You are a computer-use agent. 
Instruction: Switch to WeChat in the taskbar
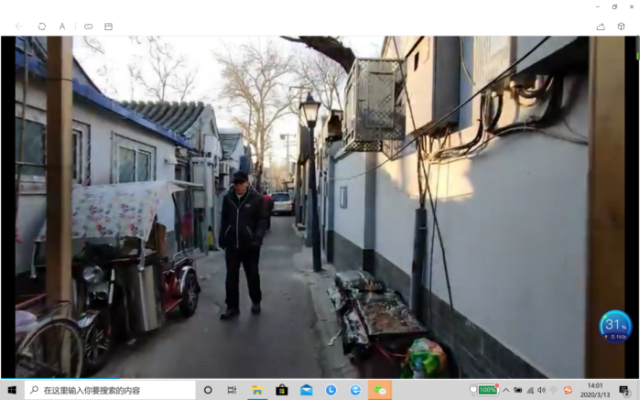(380, 390)
